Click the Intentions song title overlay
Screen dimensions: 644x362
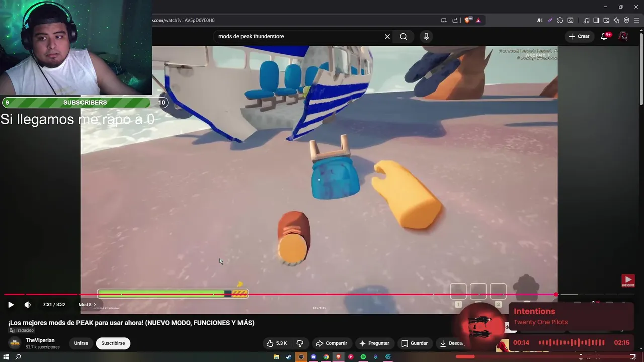click(x=534, y=312)
